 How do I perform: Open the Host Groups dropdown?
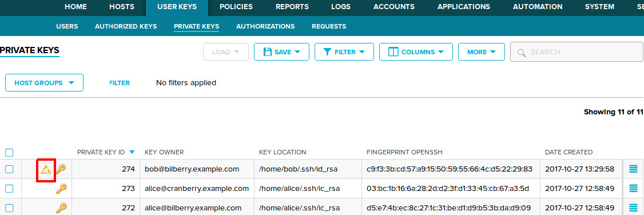click(x=45, y=83)
